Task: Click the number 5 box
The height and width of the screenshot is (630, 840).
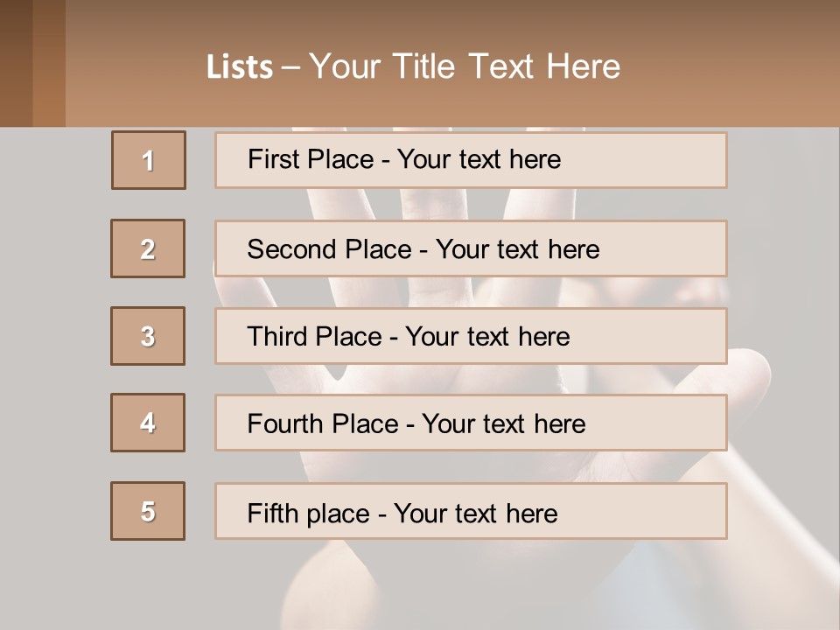Action: click(x=148, y=511)
